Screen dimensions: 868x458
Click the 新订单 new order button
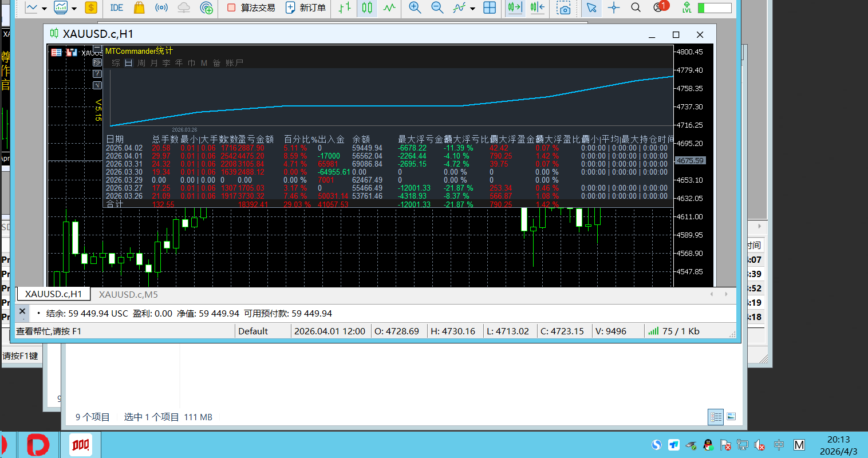click(x=305, y=7)
